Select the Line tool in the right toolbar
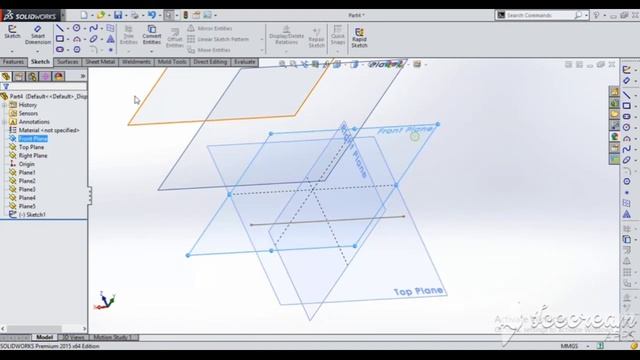The width and height of the screenshot is (640, 360). [x=627, y=96]
